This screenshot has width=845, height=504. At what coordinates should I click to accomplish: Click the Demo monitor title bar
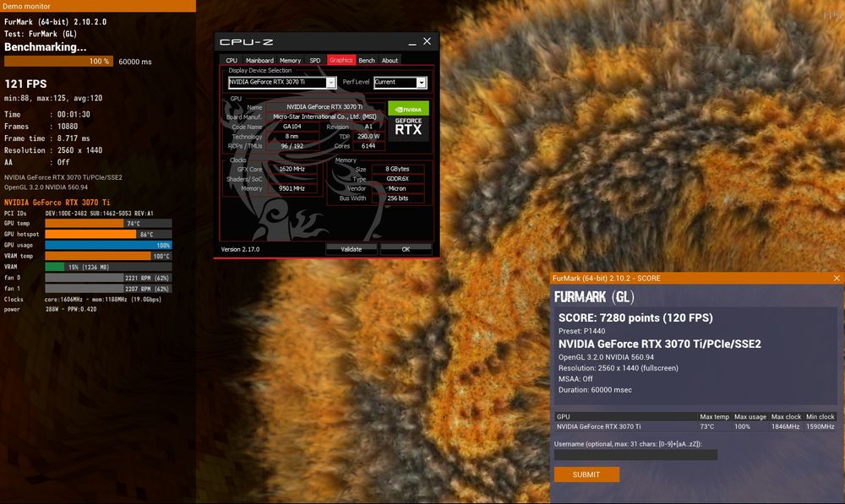pyautogui.click(x=97, y=6)
